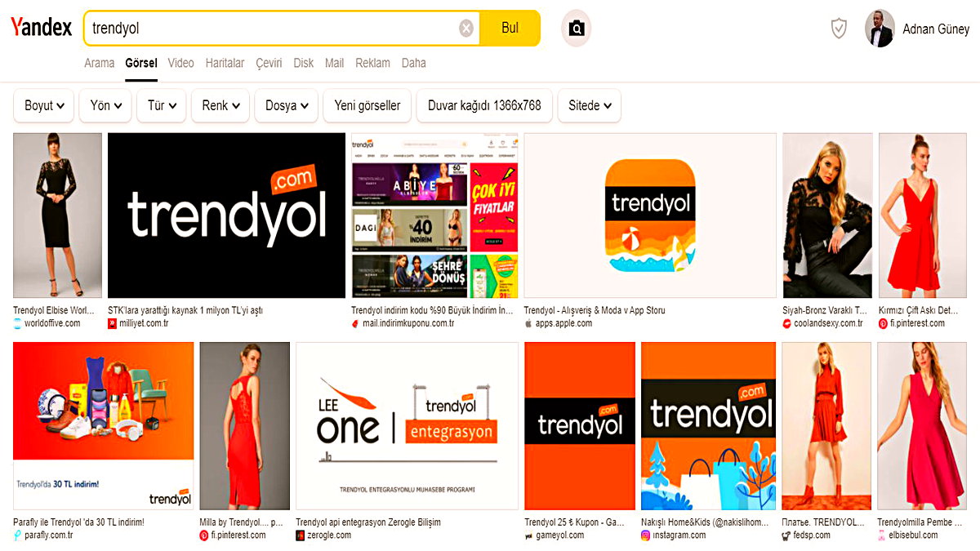The image size is (980, 551).
Task: Toggle Duvar kağıdı 1366x768 filter
Action: click(x=484, y=105)
